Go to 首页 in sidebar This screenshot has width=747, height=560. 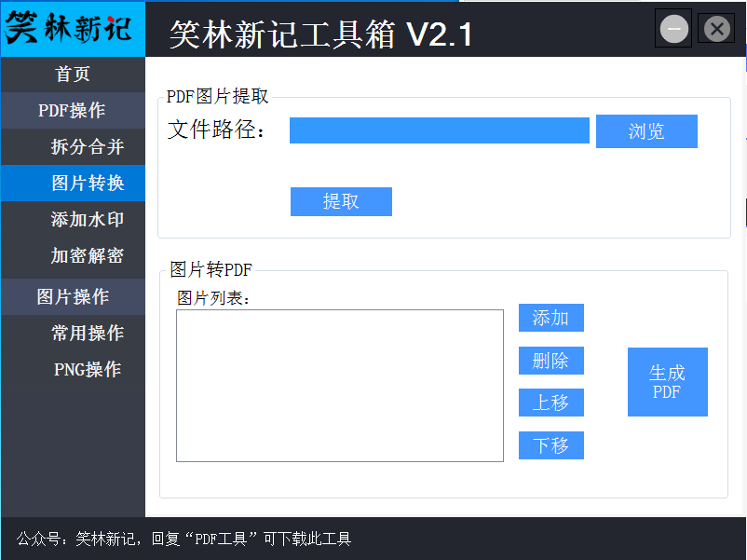73,75
